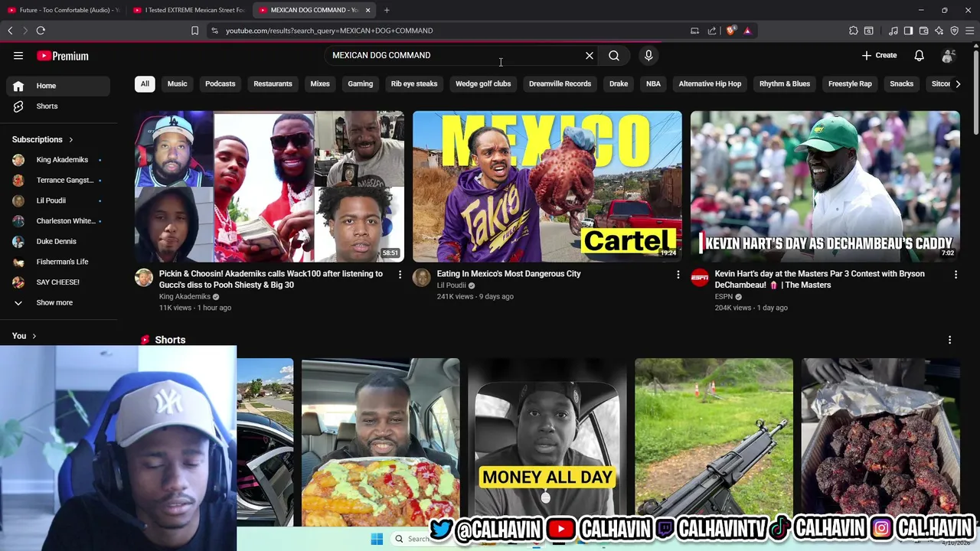The height and width of the screenshot is (551, 980).
Task: Go back in browser history
Action: (10, 31)
